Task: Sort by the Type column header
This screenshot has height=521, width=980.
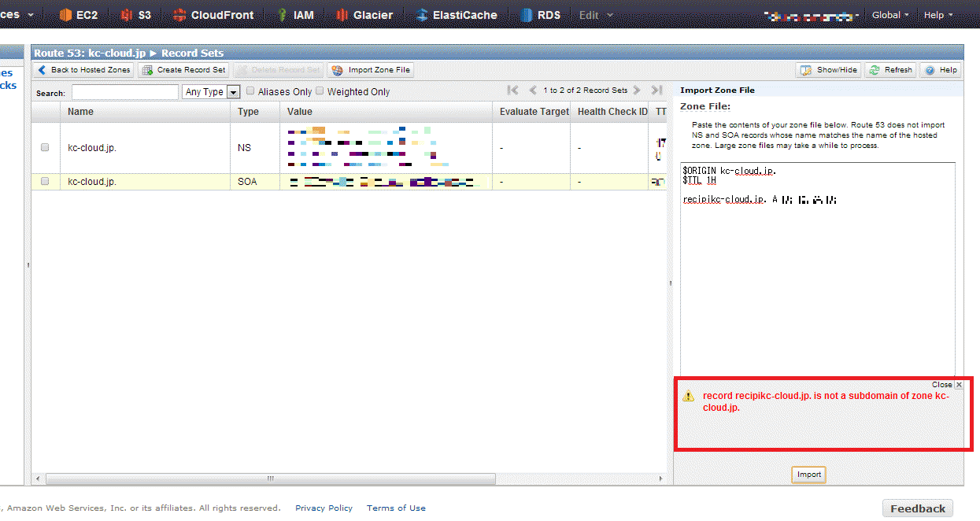Action: pos(256,112)
